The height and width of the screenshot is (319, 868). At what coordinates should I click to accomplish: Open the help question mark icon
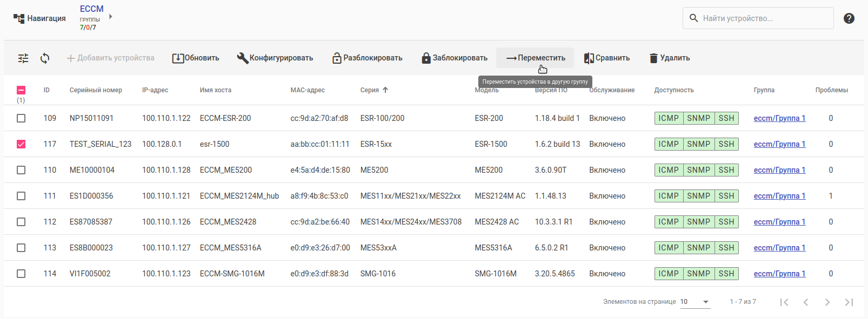point(849,18)
